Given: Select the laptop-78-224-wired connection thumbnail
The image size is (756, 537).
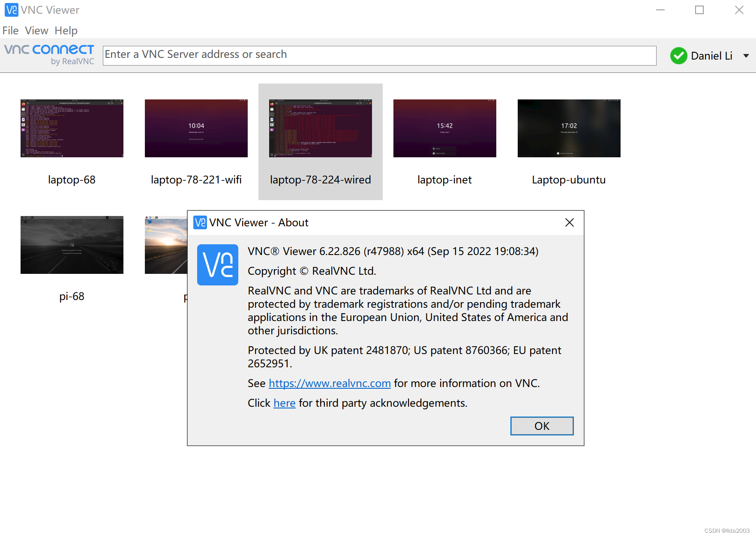Looking at the screenshot, I should 321,128.
